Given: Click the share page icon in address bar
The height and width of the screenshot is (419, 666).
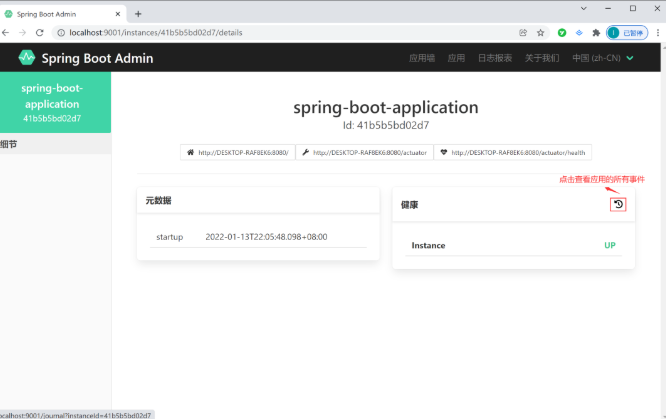Looking at the screenshot, I should (x=523, y=33).
